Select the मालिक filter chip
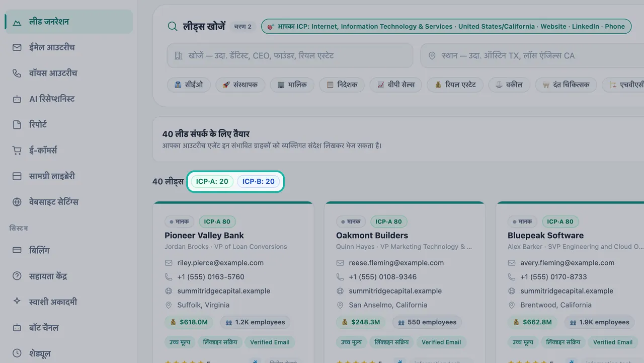This screenshot has height=363, width=644. (x=292, y=85)
